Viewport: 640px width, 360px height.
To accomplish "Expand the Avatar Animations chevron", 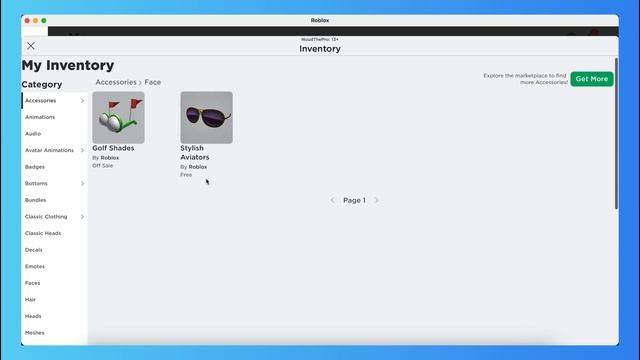I will coord(82,150).
